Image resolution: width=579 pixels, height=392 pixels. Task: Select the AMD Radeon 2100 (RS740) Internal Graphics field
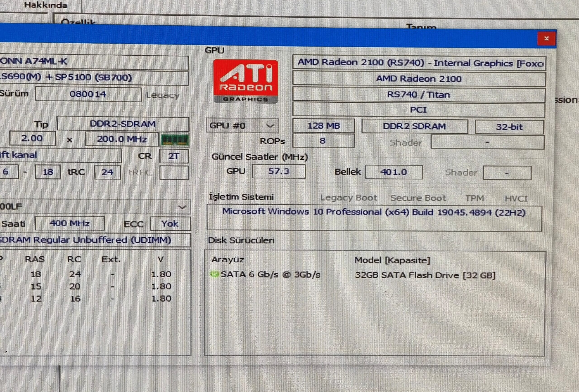pos(419,63)
